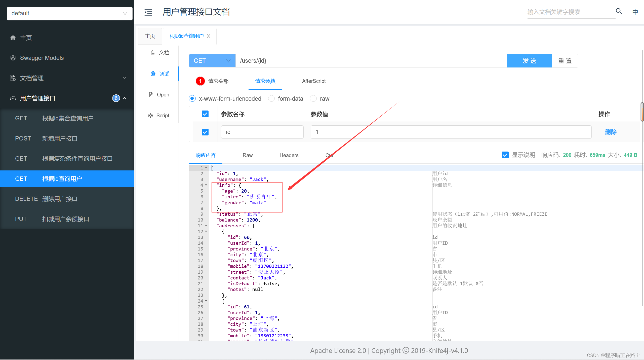
Task: Open the 文档 document icon in debug sidebar
Action: (x=153, y=52)
